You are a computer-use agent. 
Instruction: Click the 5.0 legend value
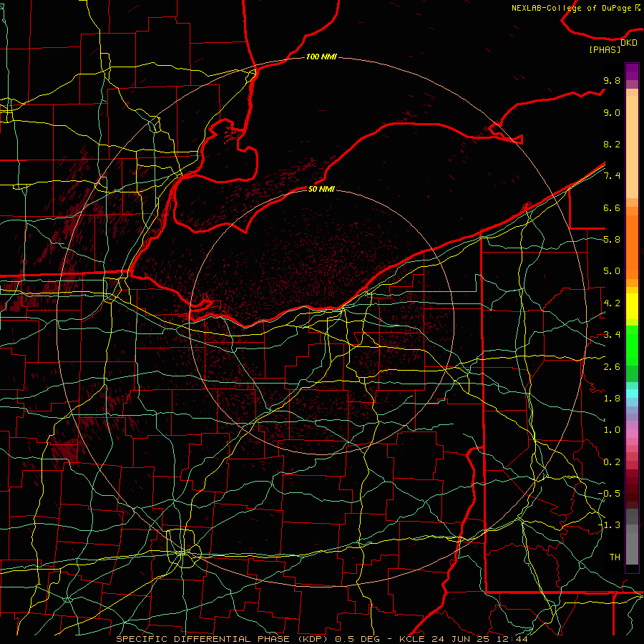[x=612, y=271]
